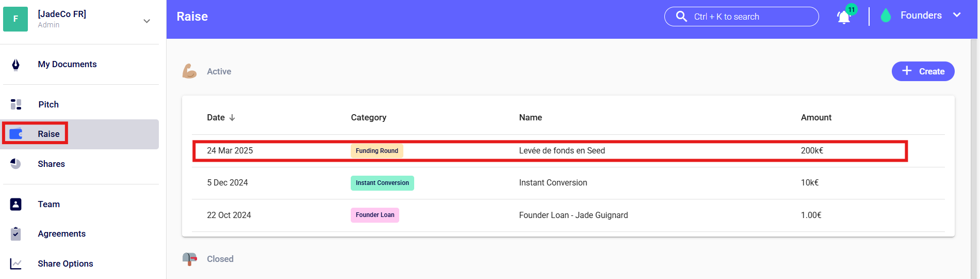
Task: Open the Agreements menu item
Action: click(x=61, y=234)
